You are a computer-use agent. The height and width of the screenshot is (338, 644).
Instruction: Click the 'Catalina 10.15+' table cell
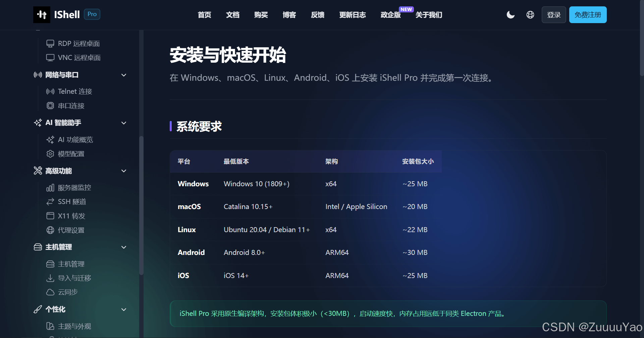click(248, 207)
